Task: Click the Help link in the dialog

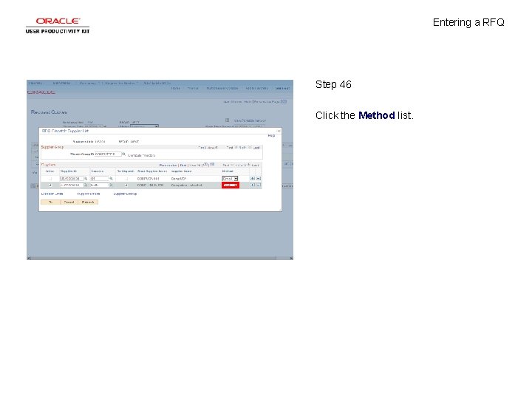Action: tap(271, 136)
